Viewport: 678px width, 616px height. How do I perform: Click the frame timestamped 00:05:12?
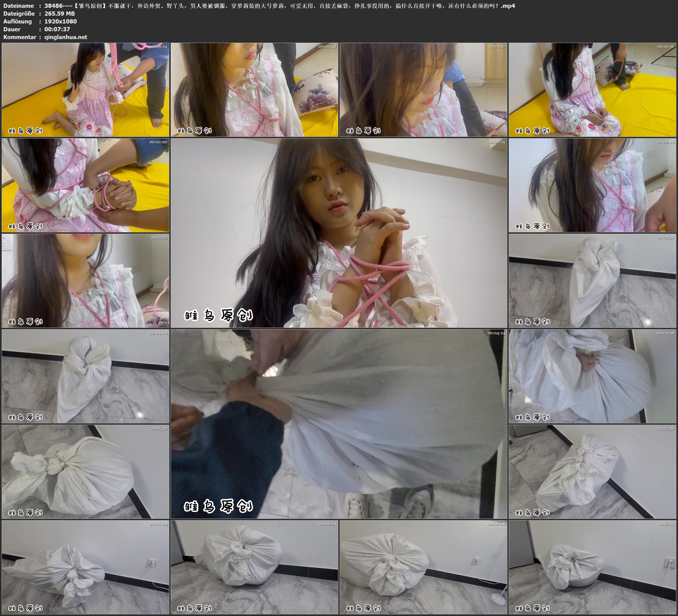click(85, 472)
